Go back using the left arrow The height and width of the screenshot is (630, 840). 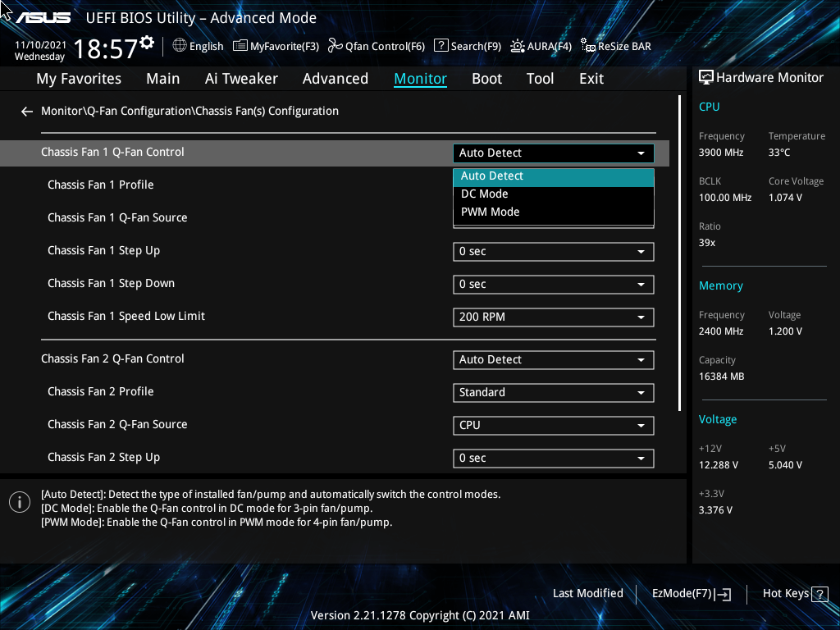click(27, 112)
